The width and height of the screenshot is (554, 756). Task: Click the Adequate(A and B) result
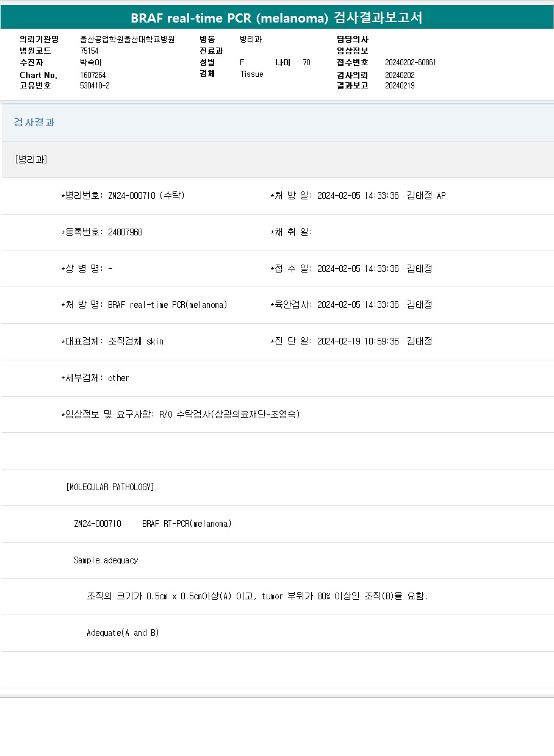tap(123, 633)
